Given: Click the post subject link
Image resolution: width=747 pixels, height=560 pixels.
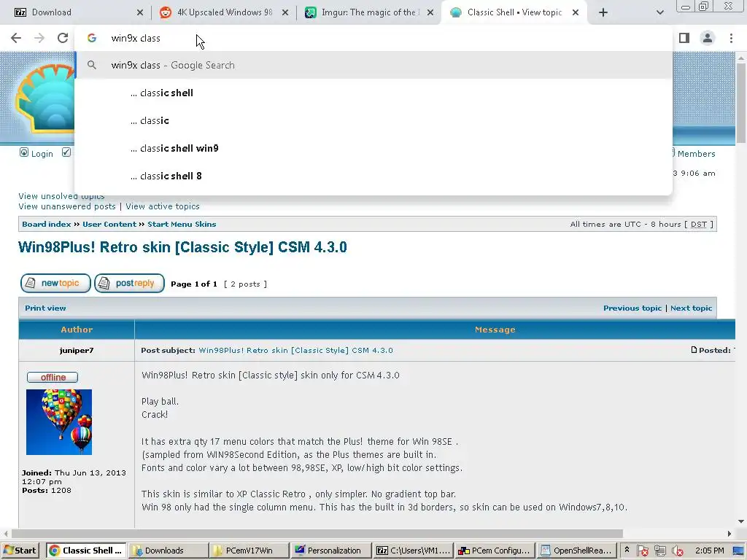Looking at the screenshot, I should point(296,351).
